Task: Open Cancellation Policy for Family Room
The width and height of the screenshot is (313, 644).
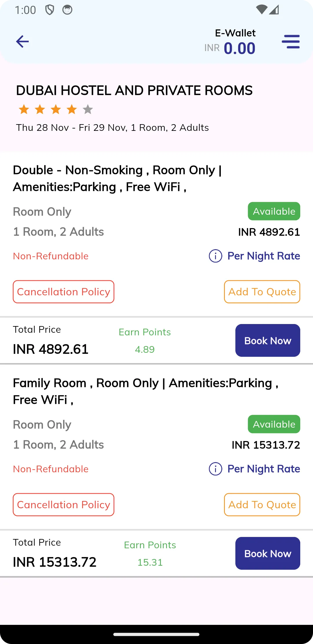Action: (x=63, y=504)
